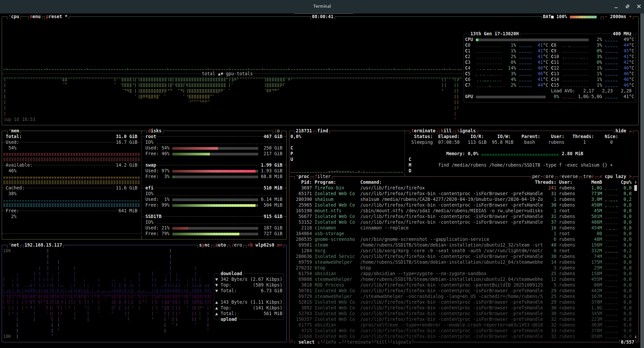
Task: Toggle io mode in disks panel
Action: [277, 131]
